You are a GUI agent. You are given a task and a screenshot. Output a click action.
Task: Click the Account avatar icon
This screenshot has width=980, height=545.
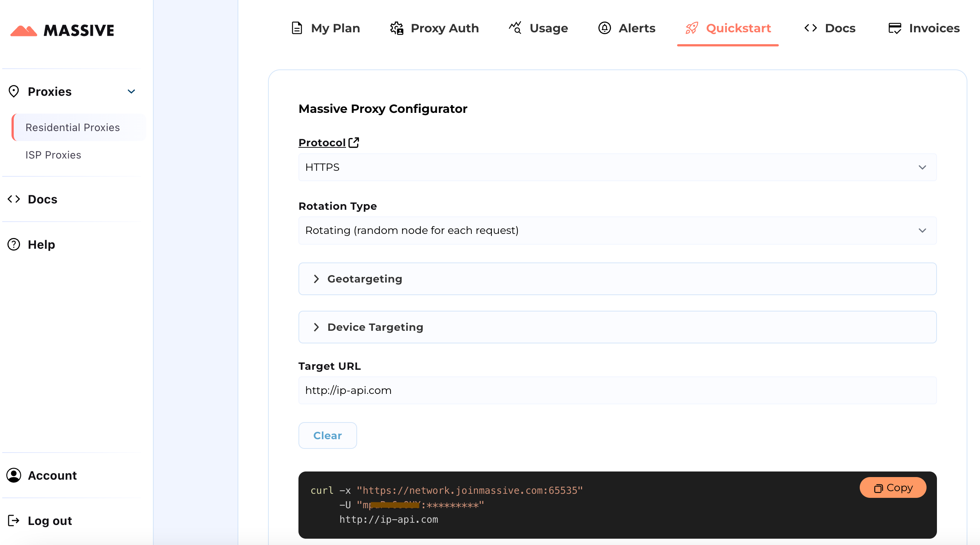coord(14,475)
